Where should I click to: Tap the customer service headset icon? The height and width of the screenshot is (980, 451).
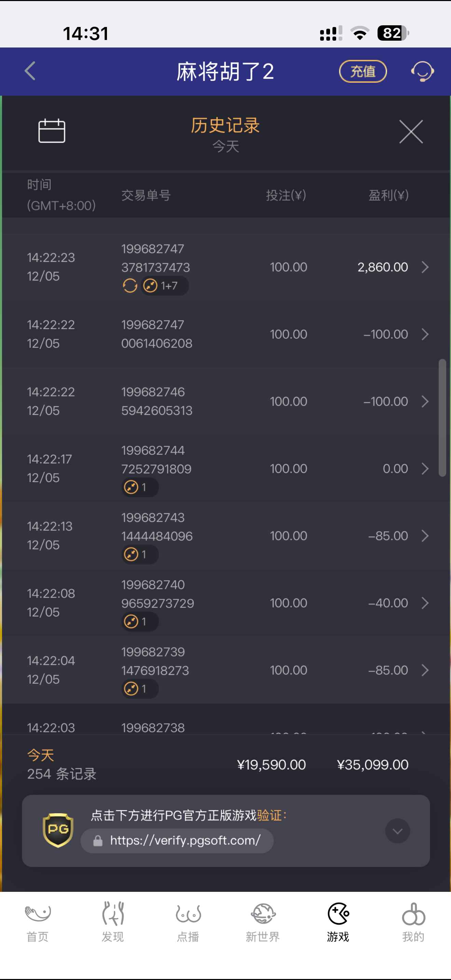[x=422, y=71]
